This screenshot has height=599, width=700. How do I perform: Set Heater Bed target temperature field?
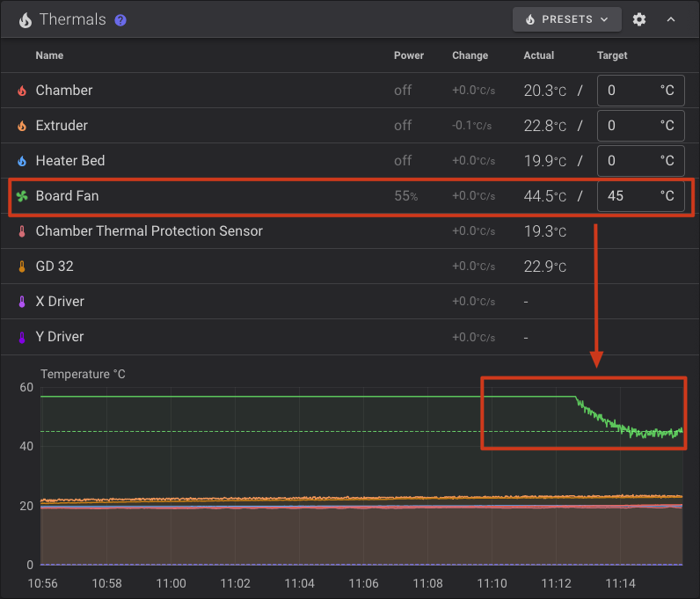coord(629,161)
